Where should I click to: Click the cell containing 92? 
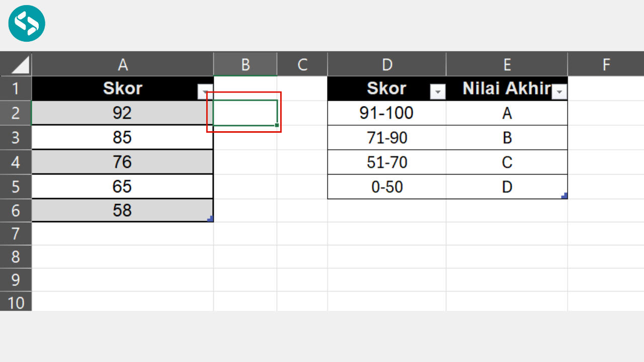[x=122, y=113]
